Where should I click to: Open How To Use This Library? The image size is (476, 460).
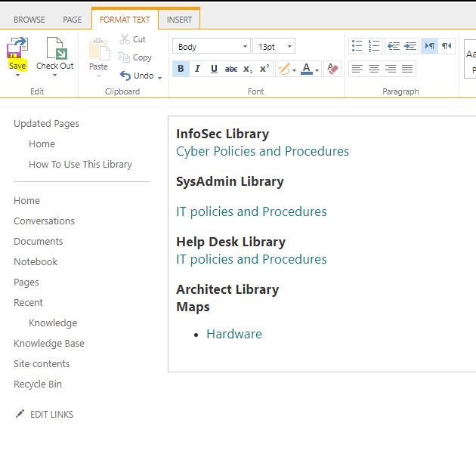80,164
